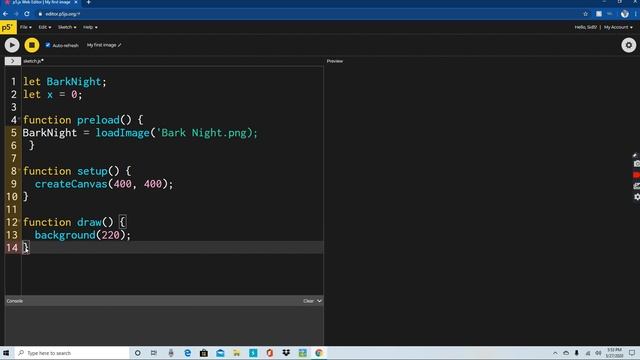Image resolution: width=640 pixels, height=360 pixels.
Task: Open browser profile avatar
Action: click(x=624, y=14)
